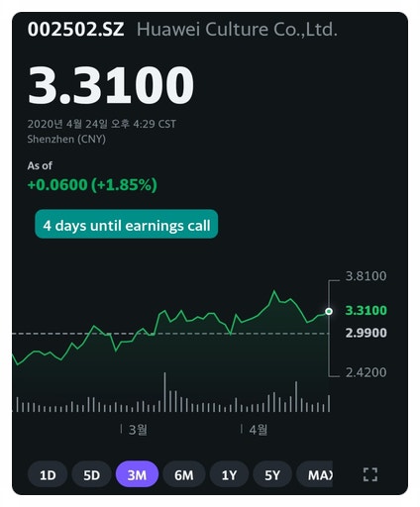Click the +0.0600 (+1.85%) change value
The width and height of the screenshot is (420, 507).
tap(92, 184)
